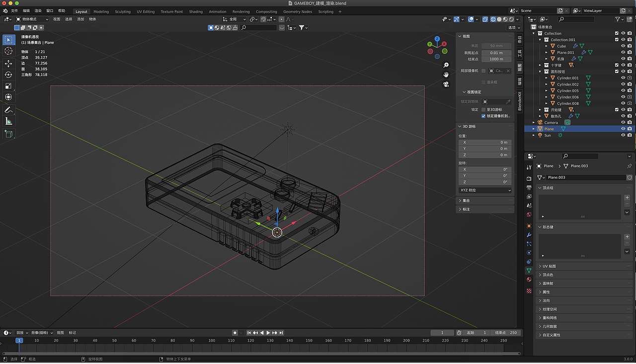
Task: Choose the Move tool
Action: [x=8, y=64]
